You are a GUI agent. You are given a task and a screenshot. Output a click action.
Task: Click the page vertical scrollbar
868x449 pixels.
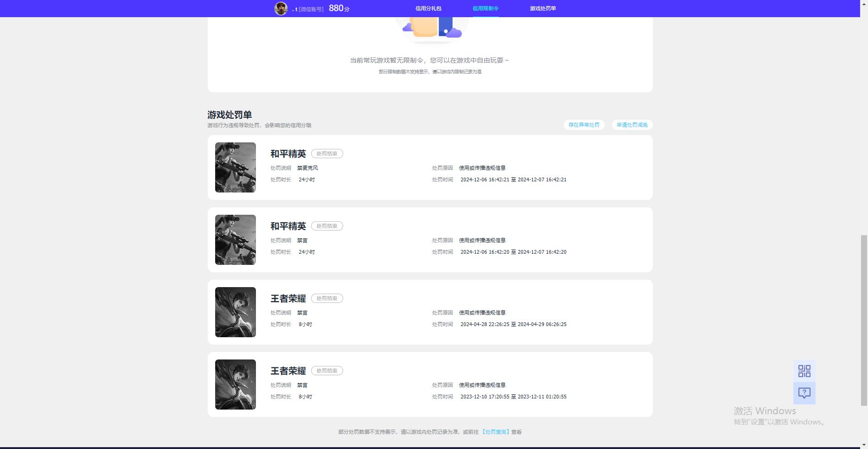864,320
